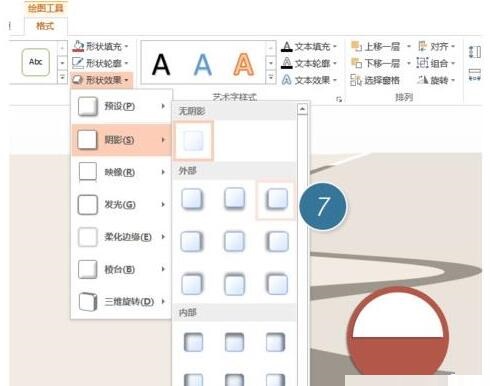Click scroll up arrow of WordArt gallery
The height and width of the screenshot is (386, 490).
tap(271, 47)
